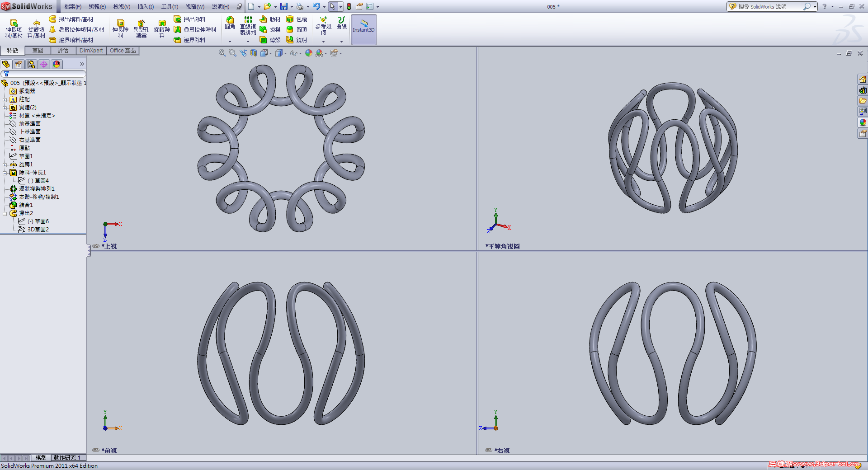
Task: Open the ConfigurationManager tab icon
Action: coord(31,64)
